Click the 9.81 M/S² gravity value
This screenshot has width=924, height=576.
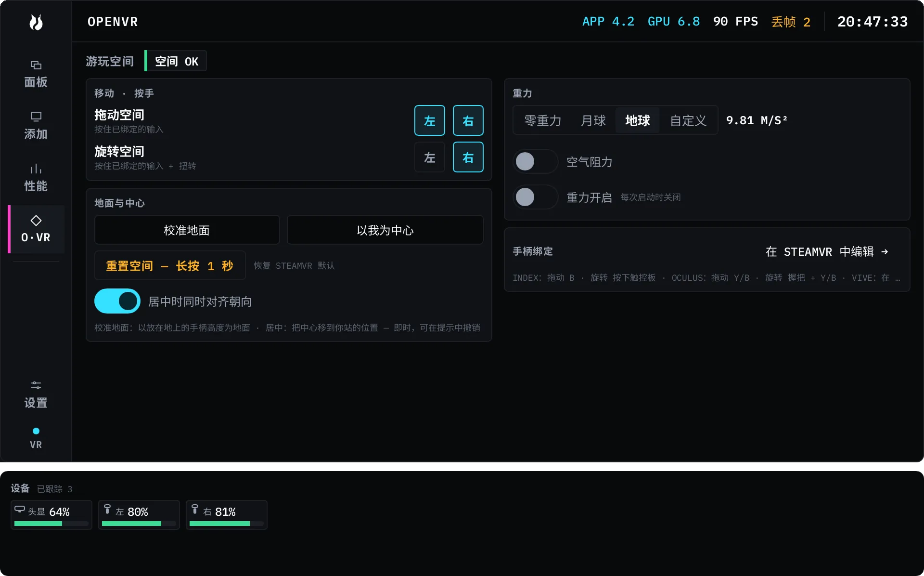(x=757, y=120)
